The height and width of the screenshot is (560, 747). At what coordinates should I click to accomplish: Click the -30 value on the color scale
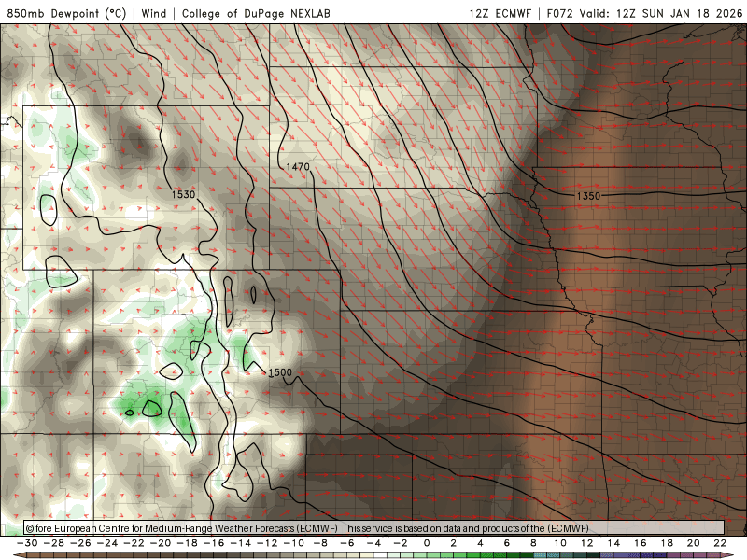[27, 543]
